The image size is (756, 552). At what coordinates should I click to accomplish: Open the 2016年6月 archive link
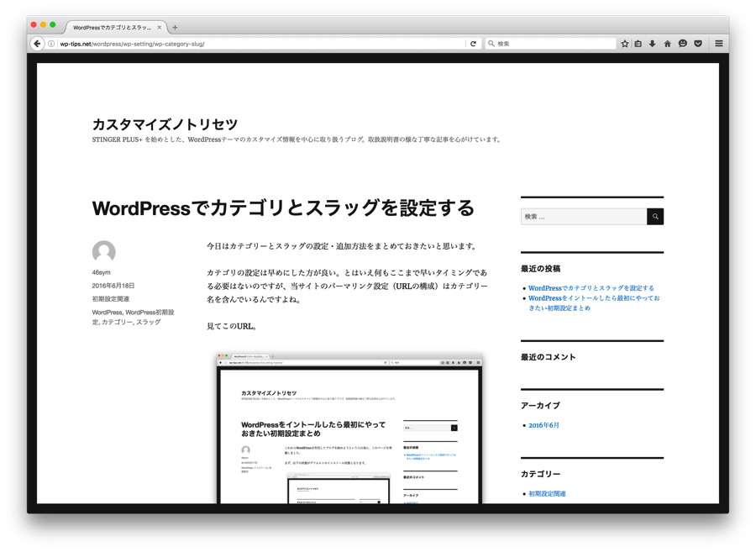tap(543, 425)
